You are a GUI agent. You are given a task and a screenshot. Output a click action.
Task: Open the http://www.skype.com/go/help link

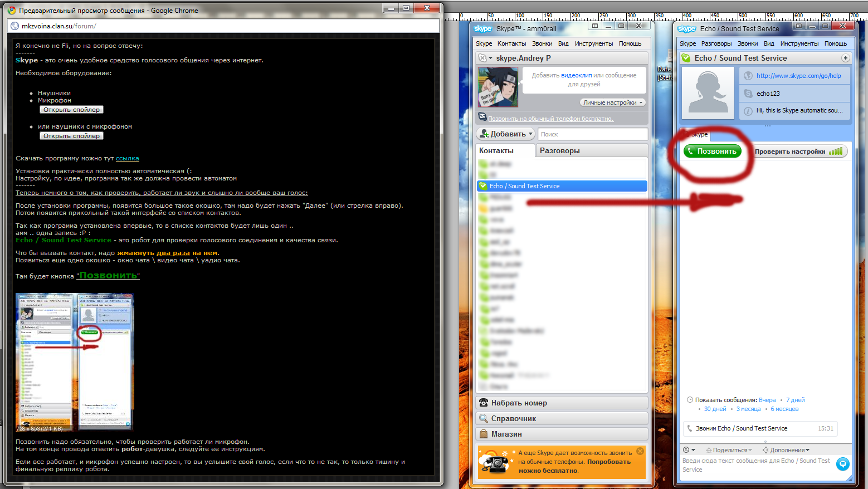click(x=798, y=76)
